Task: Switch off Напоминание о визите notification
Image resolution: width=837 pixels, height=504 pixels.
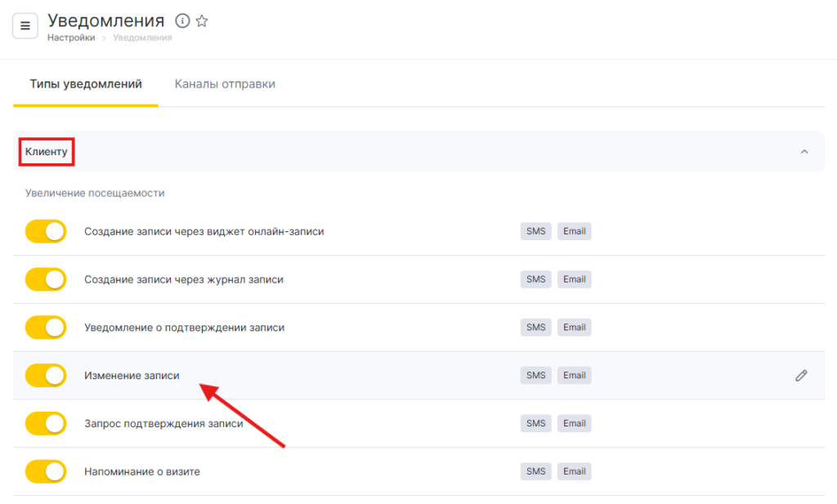Action: click(46, 471)
